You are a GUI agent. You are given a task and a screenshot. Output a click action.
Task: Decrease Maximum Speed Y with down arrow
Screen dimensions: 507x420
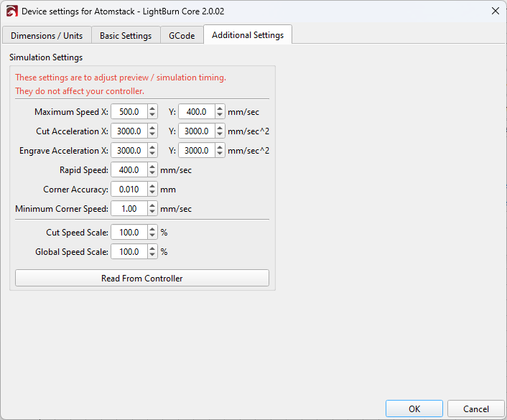click(220, 115)
